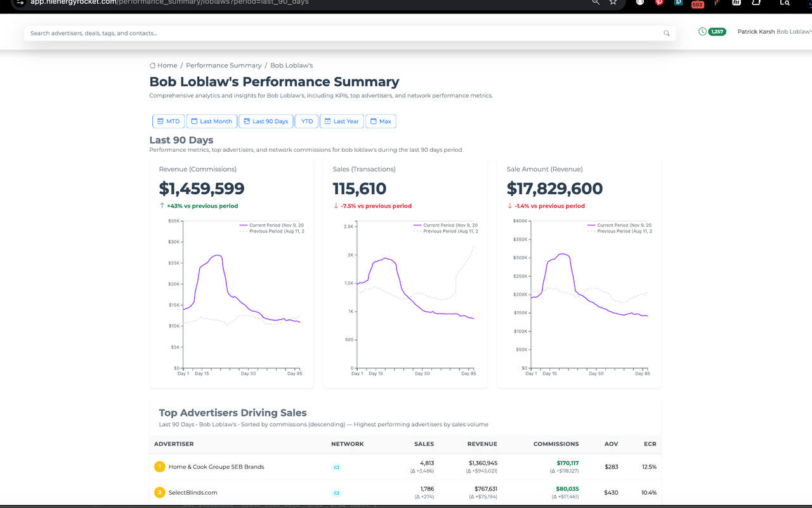Sort table by the Sales column header
Viewport: 812px width, 508px height.
(424, 444)
